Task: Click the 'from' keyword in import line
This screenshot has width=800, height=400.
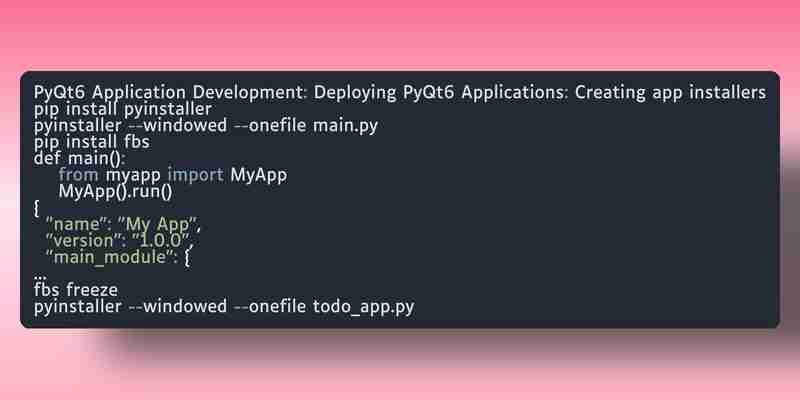Action: (x=79, y=175)
